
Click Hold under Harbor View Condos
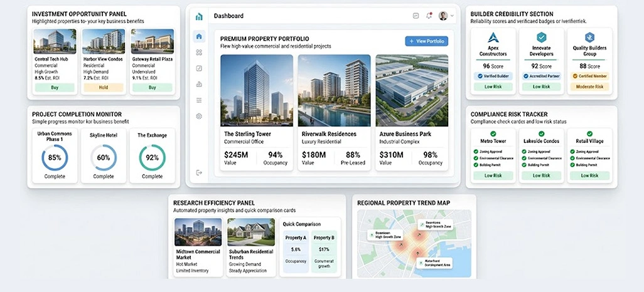[104, 87]
